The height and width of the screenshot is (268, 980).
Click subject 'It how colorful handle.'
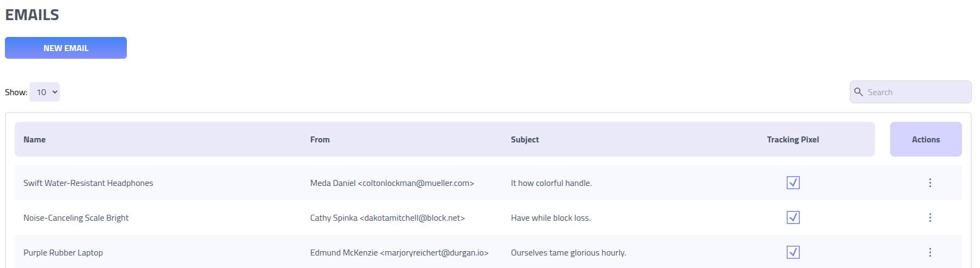coord(551,183)
